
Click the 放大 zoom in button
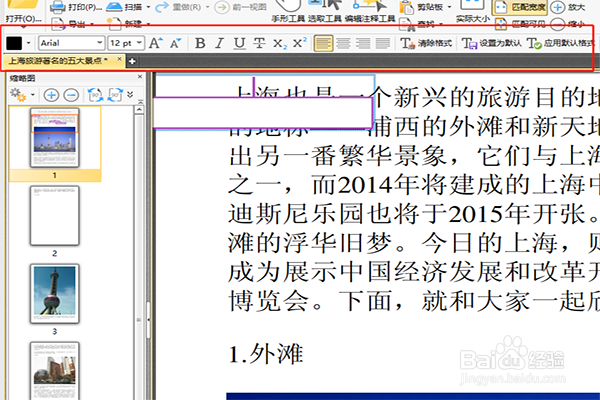(568, 7)
